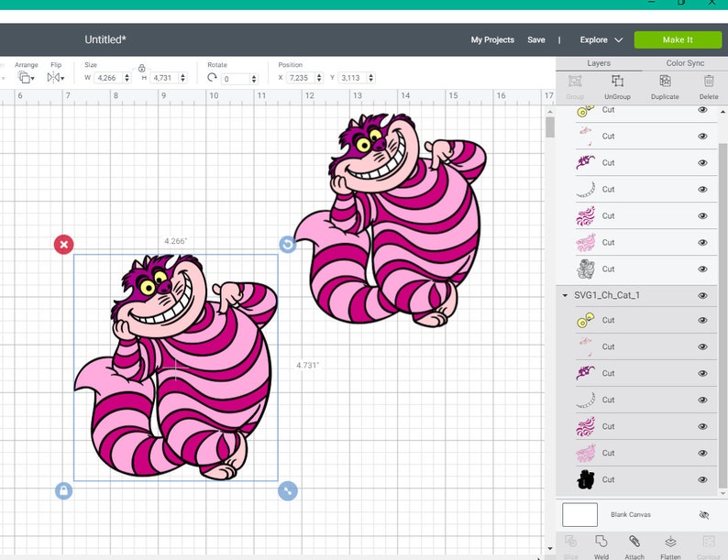Screen dimensions: 728x560
Task: Click the rotate handle of selected cat
Action: tap(287, 244)
